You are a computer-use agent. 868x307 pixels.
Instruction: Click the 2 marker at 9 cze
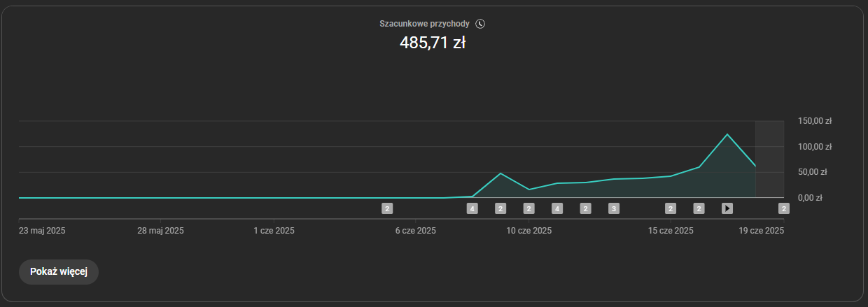(x=500, y=208)
